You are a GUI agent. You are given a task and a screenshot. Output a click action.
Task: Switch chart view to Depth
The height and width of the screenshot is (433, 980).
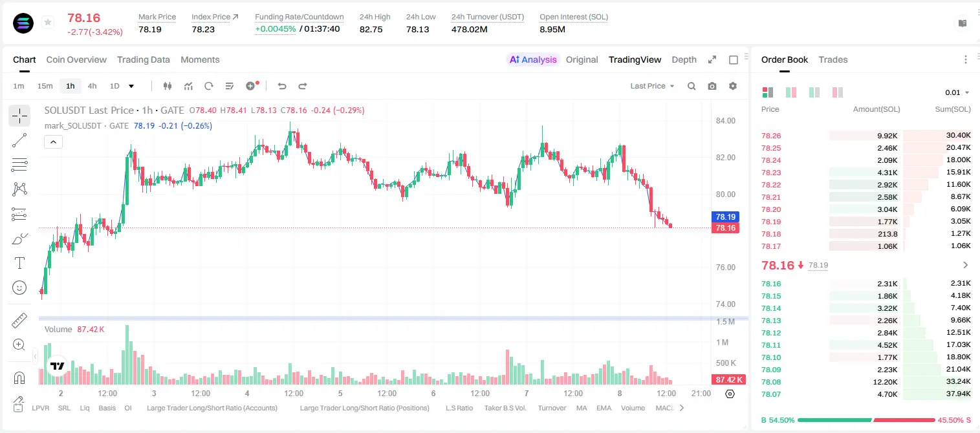684,59
